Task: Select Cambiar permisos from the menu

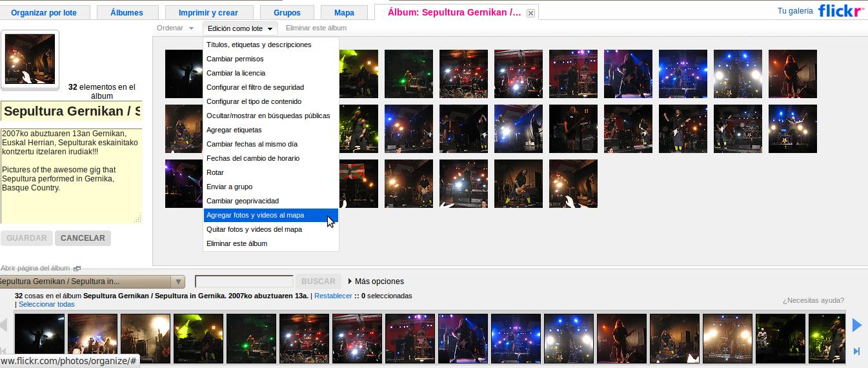Action: (x=235, y=59)
